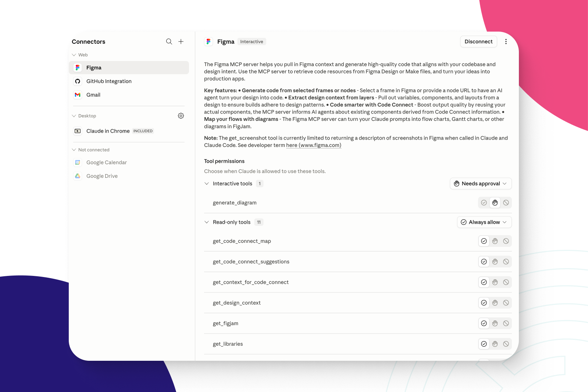The height and width of the screenshot is (392, 588).
Task: Collapse the Desktop connectors section
Action: pyautogui.click(x=74, y=116)
